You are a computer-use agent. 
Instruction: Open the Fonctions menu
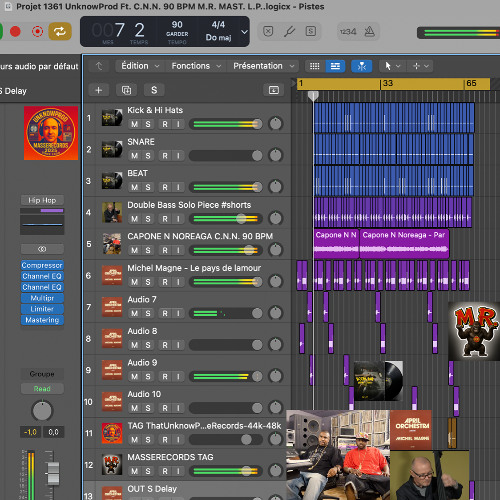coord(196,66)
